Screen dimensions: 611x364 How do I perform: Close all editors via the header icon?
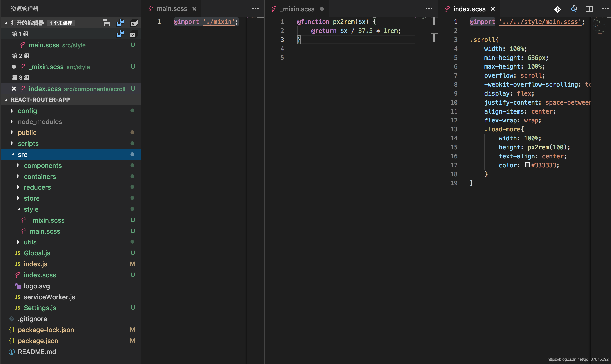pos(134,23)
